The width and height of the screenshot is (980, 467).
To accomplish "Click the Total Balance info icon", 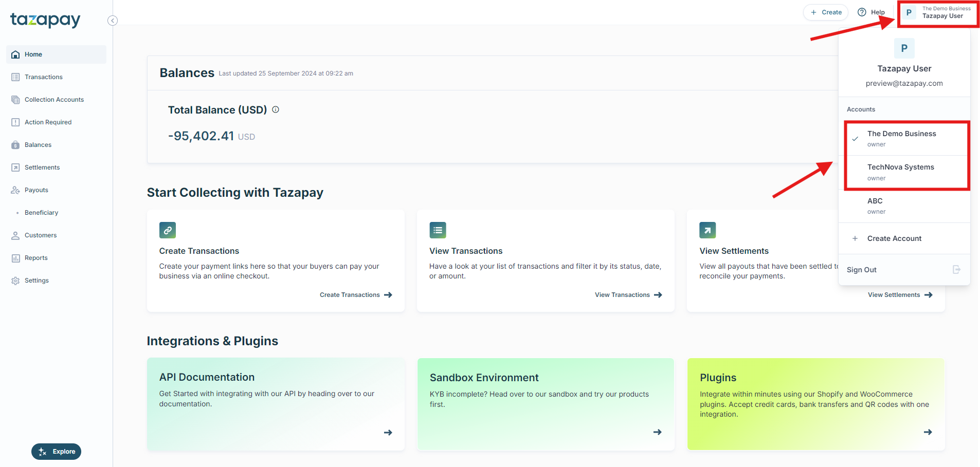I will [276, 109].
